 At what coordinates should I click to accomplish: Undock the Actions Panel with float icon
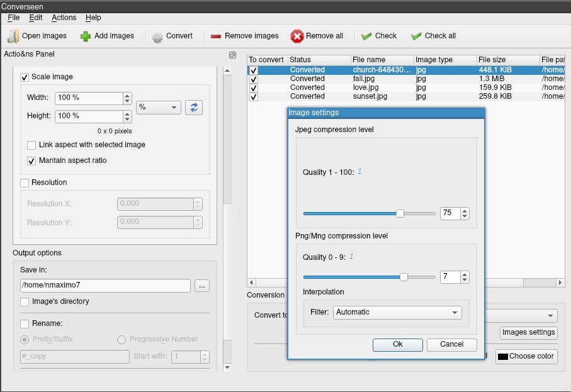232,55
